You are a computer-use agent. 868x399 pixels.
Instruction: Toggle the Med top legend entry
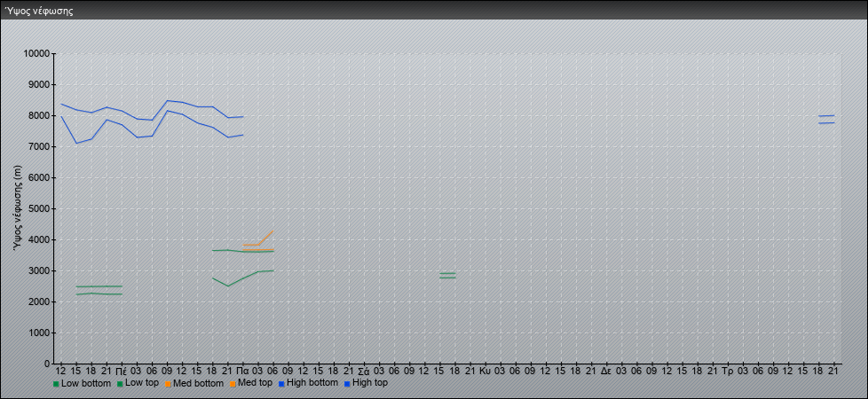coord(251,383)
